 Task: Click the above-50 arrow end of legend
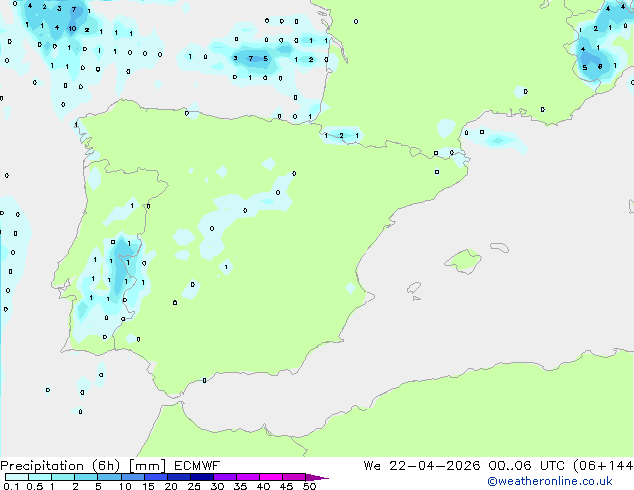pyautogui.click(x=317, y=477)
